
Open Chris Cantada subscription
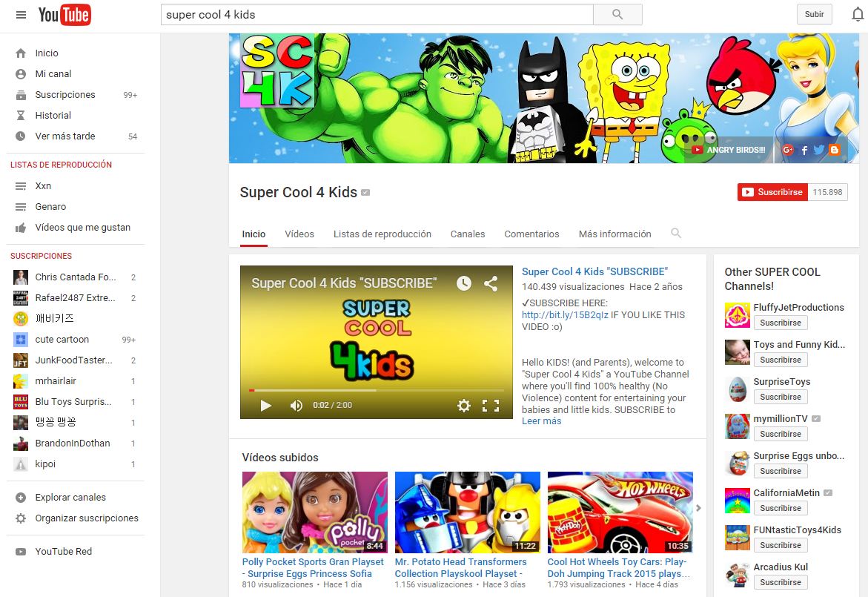point(76,277)
